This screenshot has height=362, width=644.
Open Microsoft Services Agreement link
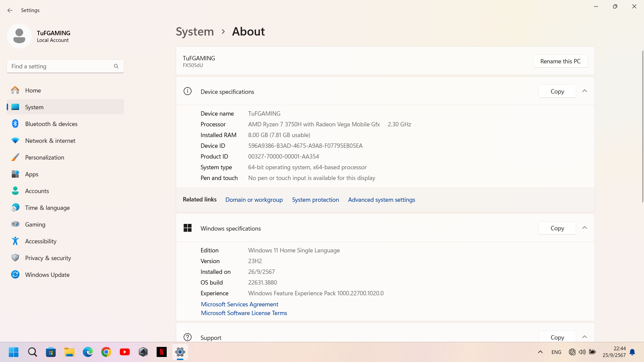point(239,304)
